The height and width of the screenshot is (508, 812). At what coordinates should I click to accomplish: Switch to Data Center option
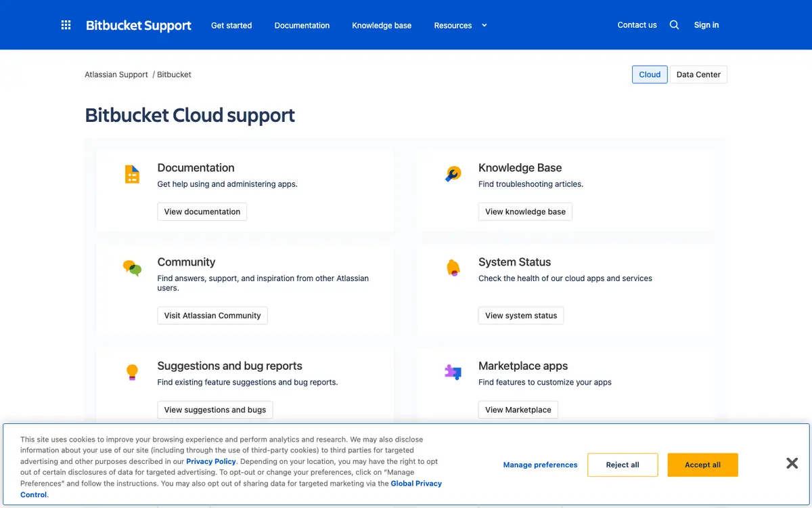click(x=698, y=75)
